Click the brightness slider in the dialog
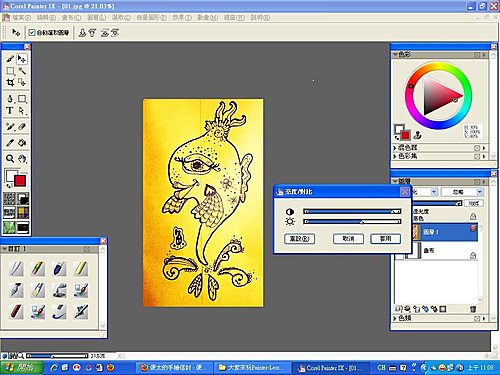The height and width of the screenshot is (375, 500). (x=352, y=222)
